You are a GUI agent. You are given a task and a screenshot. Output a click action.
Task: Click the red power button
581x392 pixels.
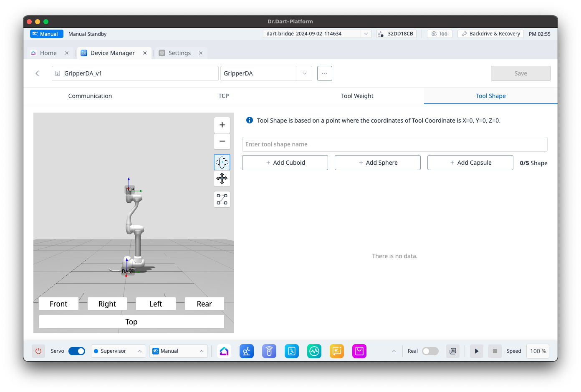[x=38, y=351]
